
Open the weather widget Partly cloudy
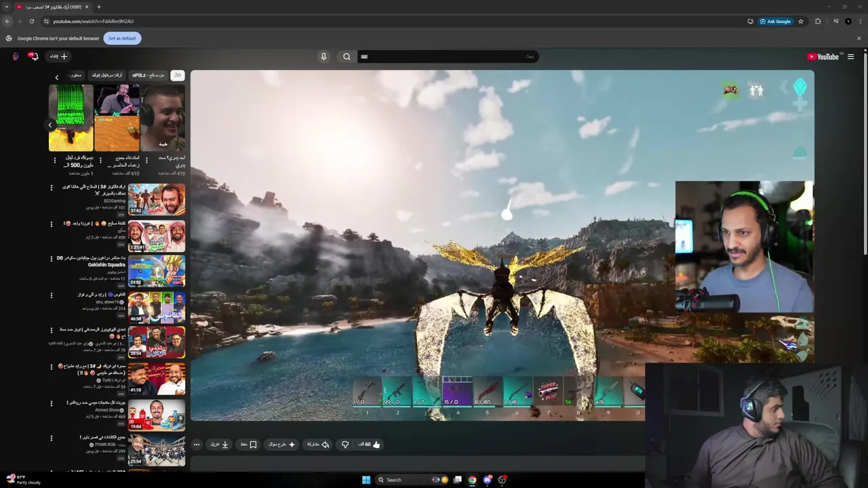[24, 480]
